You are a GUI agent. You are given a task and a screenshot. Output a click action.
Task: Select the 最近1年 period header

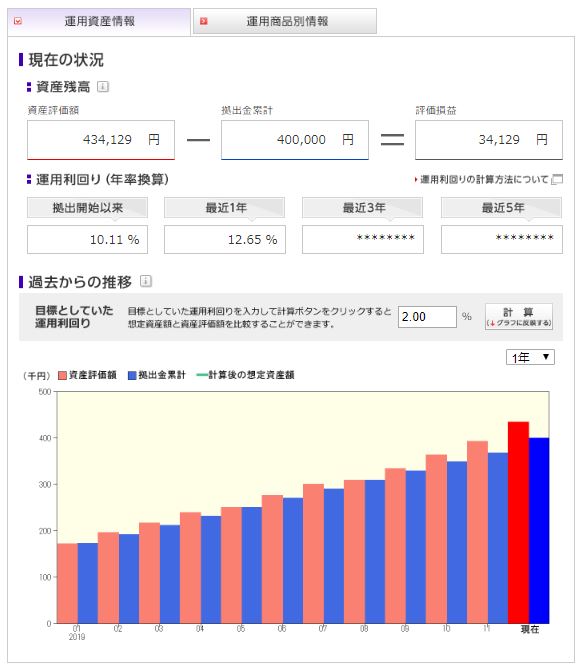click(225, 208)
